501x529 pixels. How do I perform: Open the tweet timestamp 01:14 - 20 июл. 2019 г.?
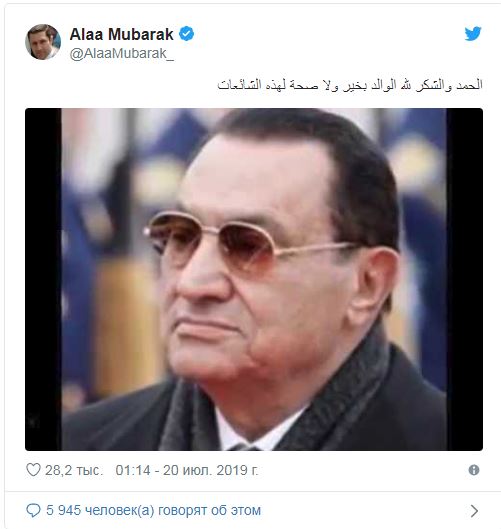tap(187, 470)
